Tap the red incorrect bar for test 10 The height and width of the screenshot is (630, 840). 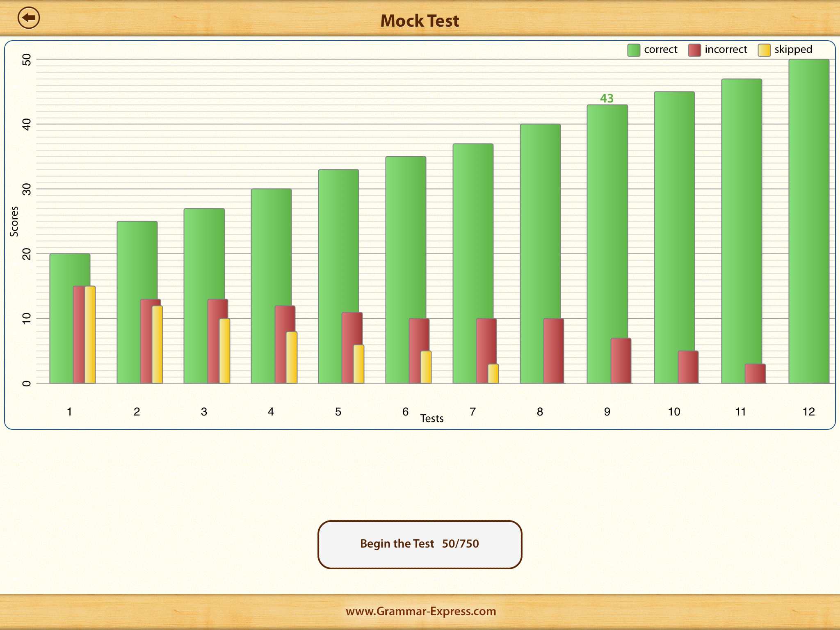pos(688,367)
